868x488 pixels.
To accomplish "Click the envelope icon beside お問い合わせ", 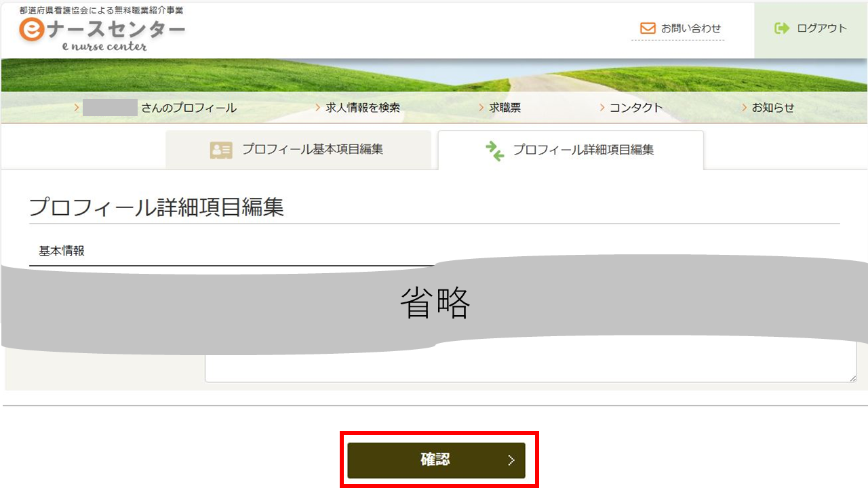I will click(x=648, y=28).
